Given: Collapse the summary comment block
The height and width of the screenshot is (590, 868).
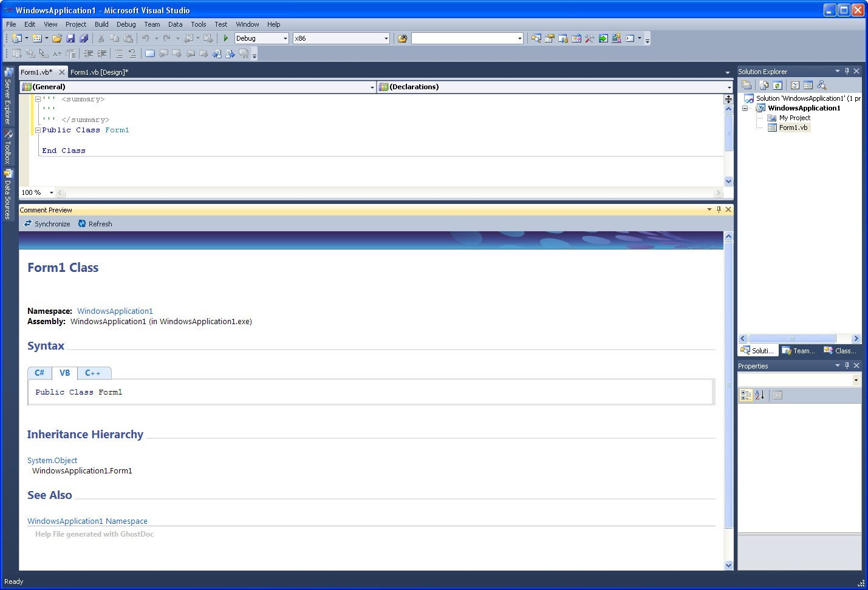Looking at the screenshot, I should [x=38, y=99].
